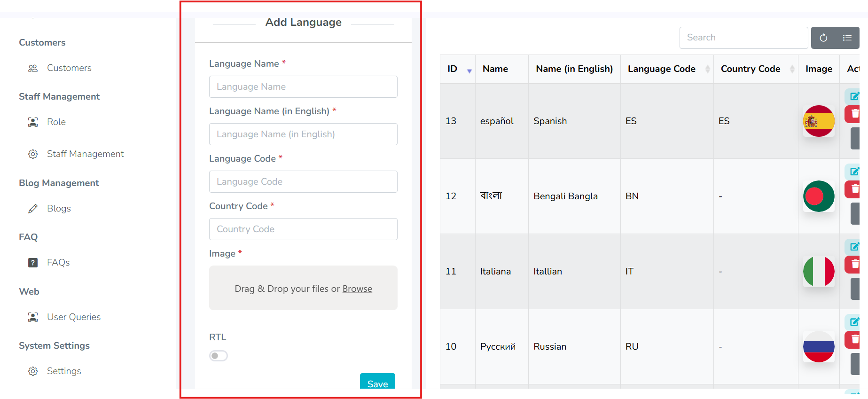Image resolution: width=868 pixels, height=399 pixels.
Task: Focus the Country Code input field
Action: click(303, 229)
